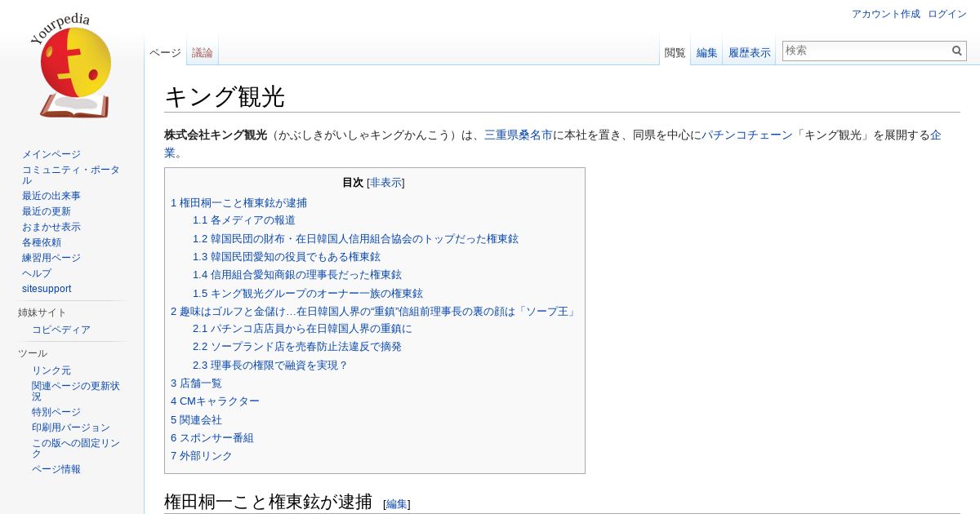Open ヘルプ sidebar link
The width and height of the screenshot is (980, 514).
coord(37,273)
